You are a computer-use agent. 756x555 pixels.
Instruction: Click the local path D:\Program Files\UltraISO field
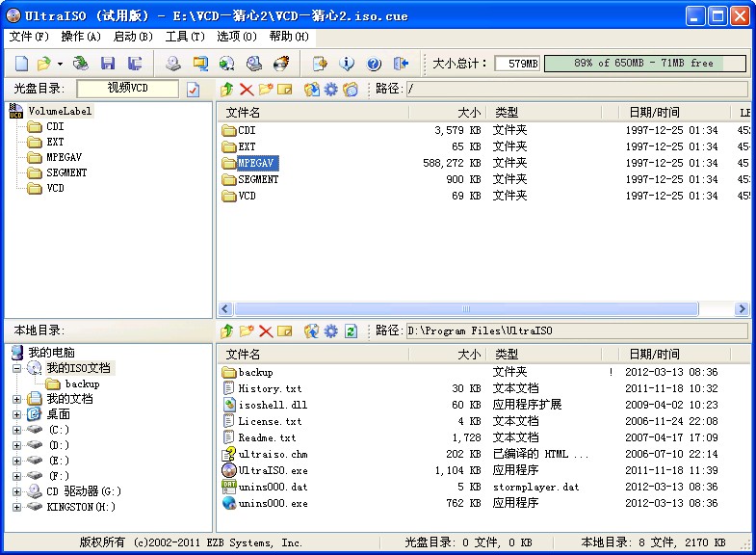tap(577, 330)
